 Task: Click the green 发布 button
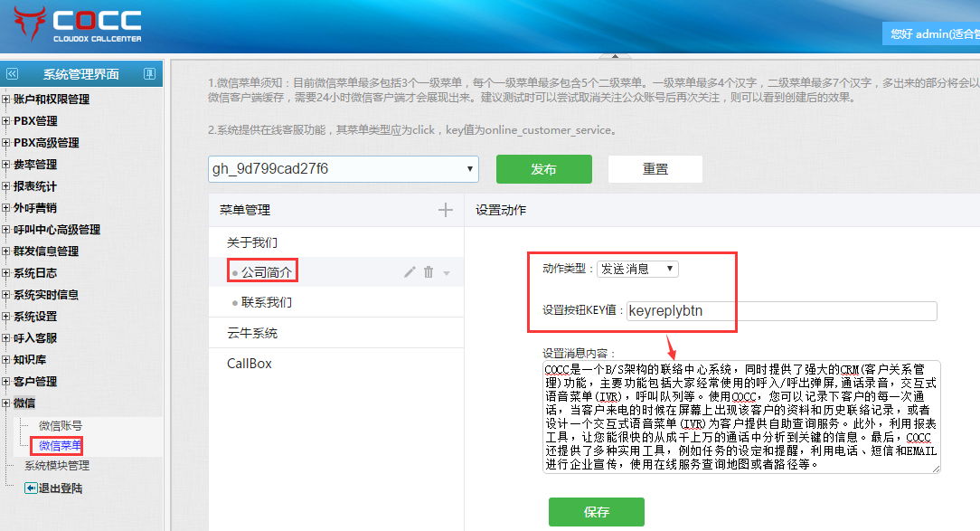pos(543,169)
